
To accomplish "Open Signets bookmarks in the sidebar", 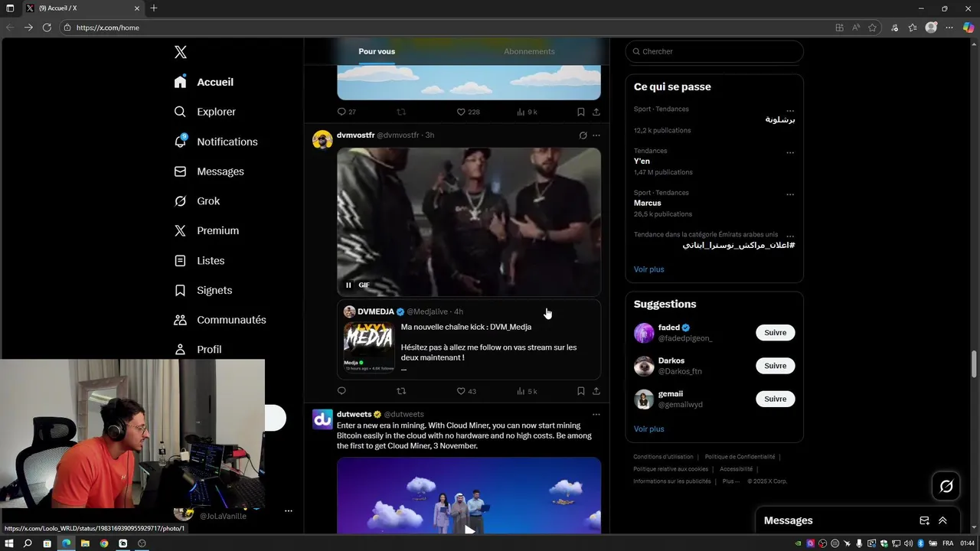I will (x=203, y=290).
